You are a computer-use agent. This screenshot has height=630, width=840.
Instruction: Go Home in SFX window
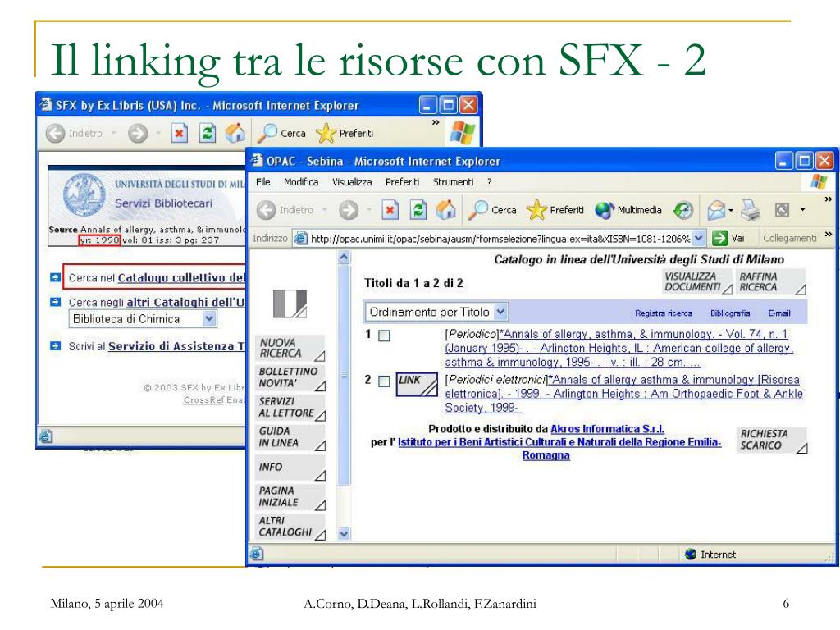(235, 133)
